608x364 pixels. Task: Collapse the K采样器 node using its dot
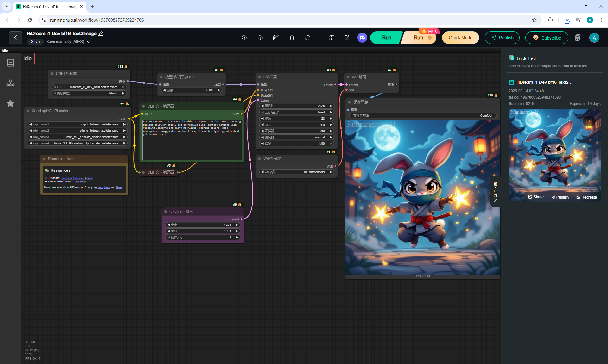tap(259, 77)
